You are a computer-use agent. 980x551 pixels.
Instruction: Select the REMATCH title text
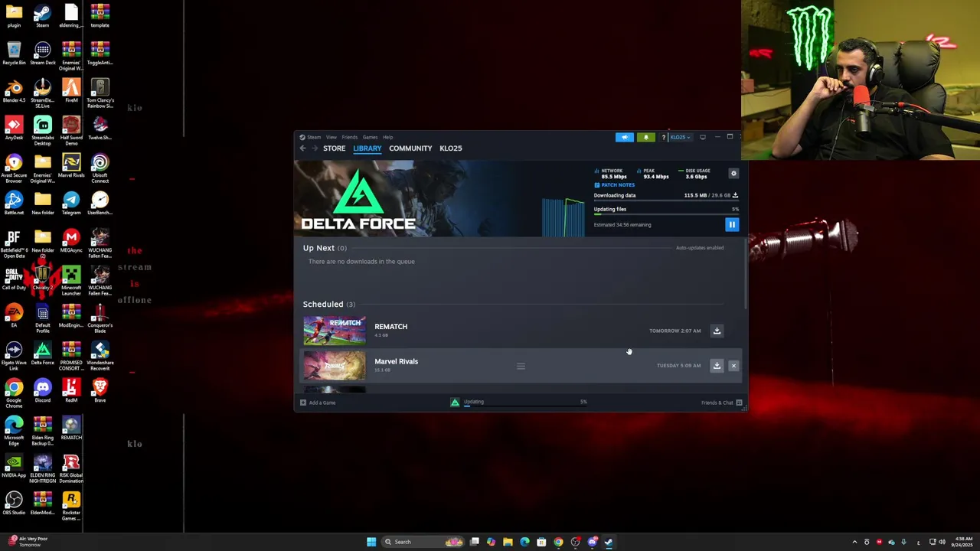pyautogui.click(x=391, y=327)
